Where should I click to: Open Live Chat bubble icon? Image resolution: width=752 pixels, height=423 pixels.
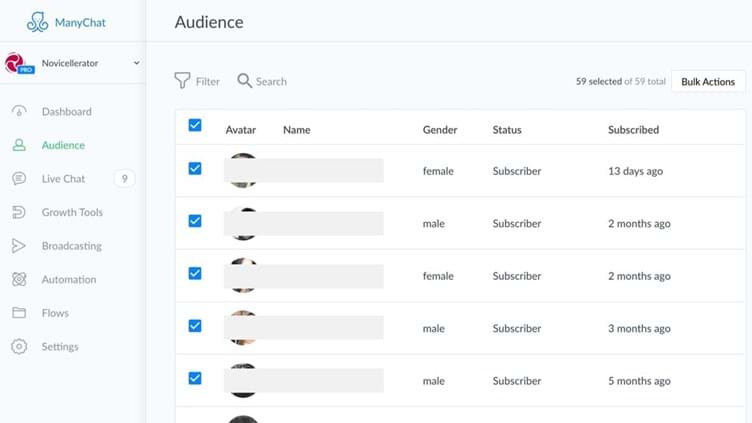(x=19, y=179)
